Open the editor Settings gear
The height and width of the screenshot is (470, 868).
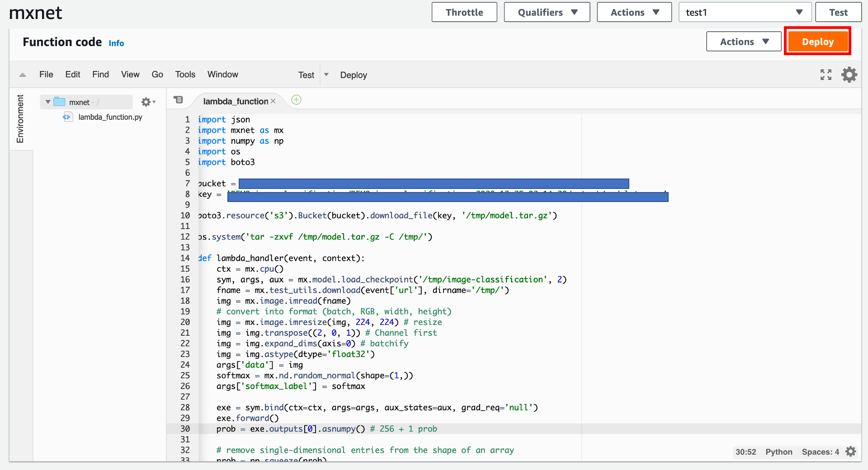(849, 75)
